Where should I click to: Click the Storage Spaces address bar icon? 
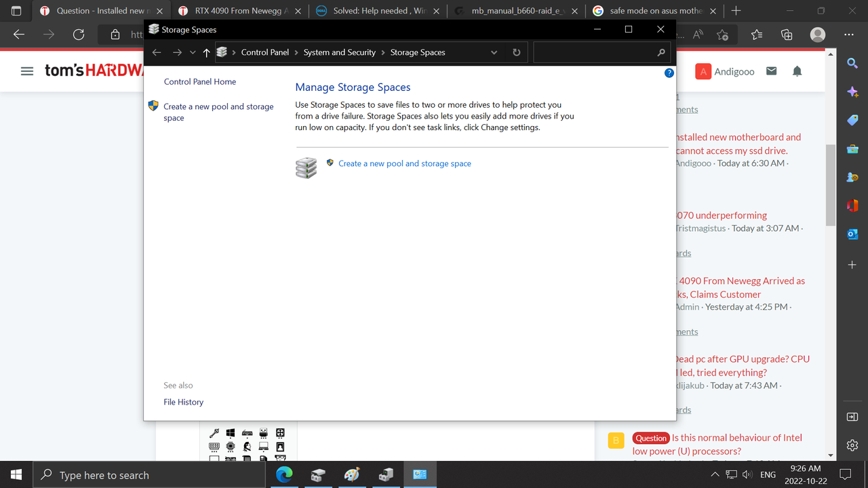222,52
